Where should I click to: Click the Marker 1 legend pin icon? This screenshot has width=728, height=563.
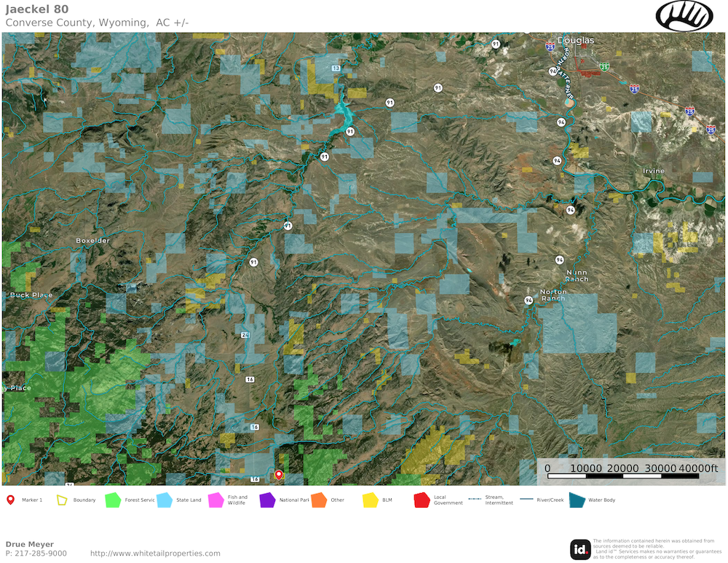pyautogui.click(x=10, y=500)
